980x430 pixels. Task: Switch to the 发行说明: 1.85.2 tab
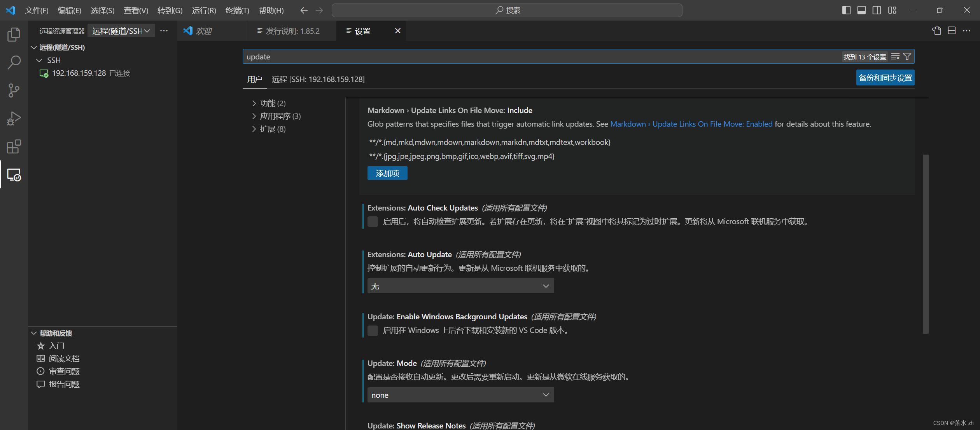(292, 31)
